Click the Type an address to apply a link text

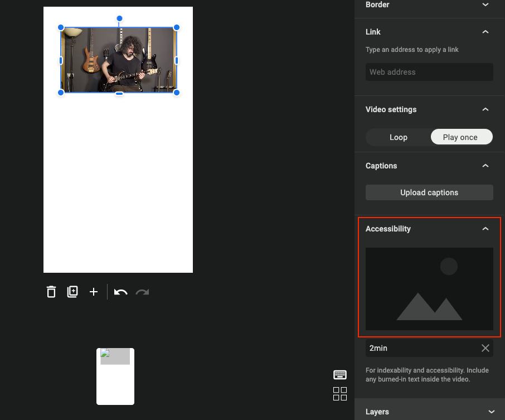click(x=412, y=49)
